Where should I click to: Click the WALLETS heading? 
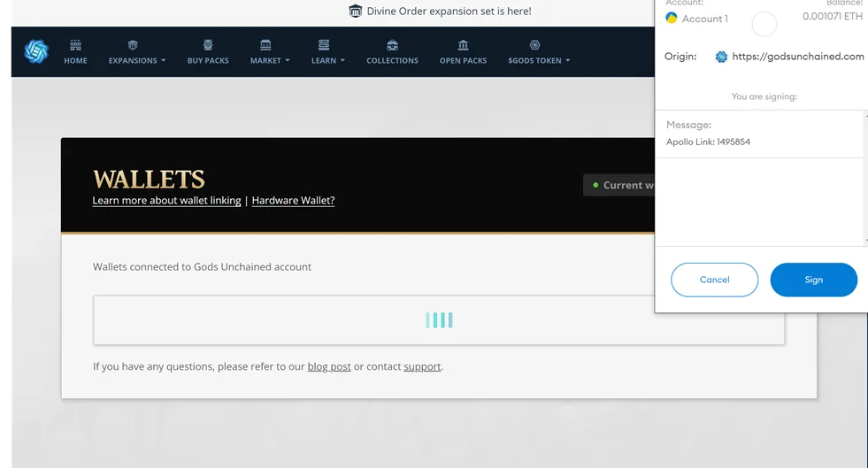click(149, 180)
